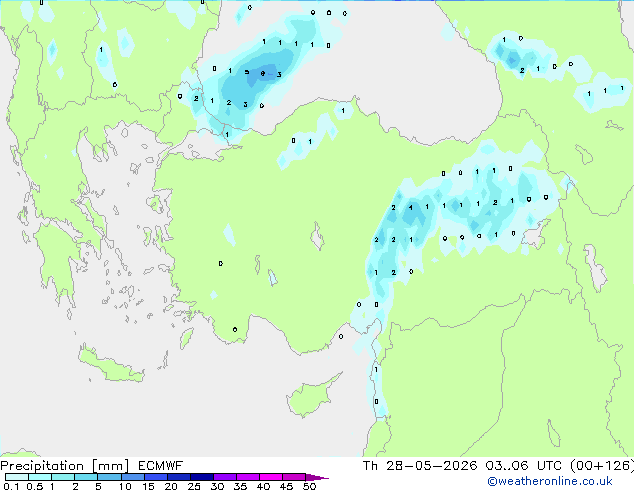This screenshot has width=634, height=490.
Task: Click the legend scale label '0.1'
Action: 11,486
